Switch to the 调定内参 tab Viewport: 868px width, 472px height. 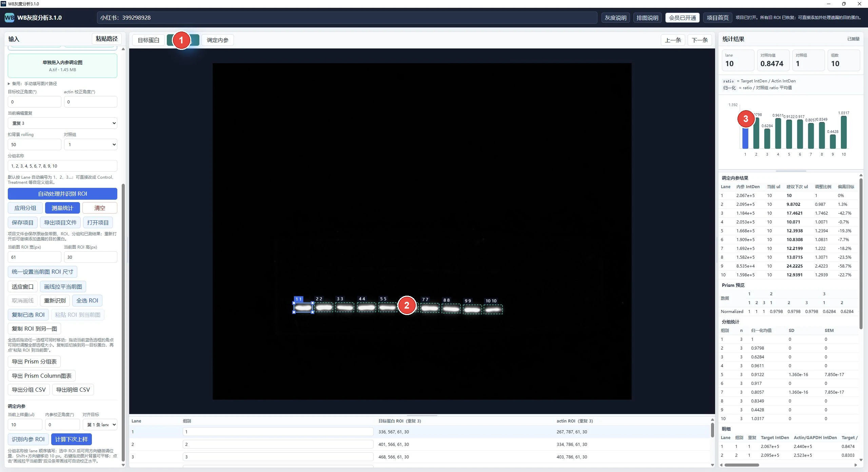point(218,40)
